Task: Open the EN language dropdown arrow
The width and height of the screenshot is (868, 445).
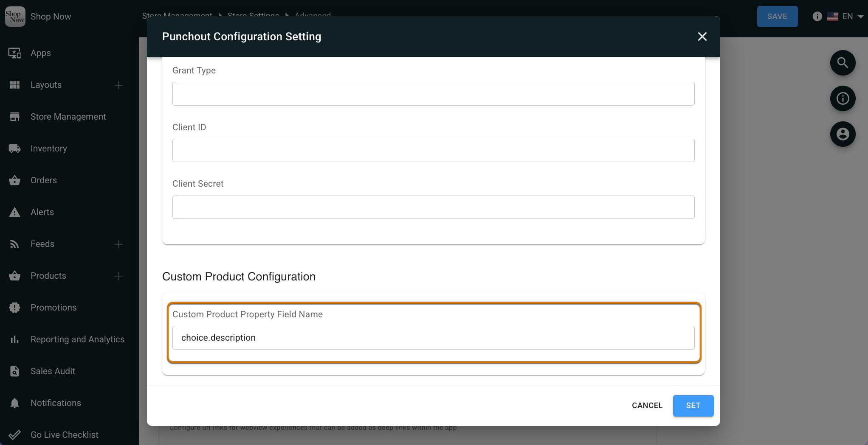Action: pyautogui.click(x=861, y=17)
